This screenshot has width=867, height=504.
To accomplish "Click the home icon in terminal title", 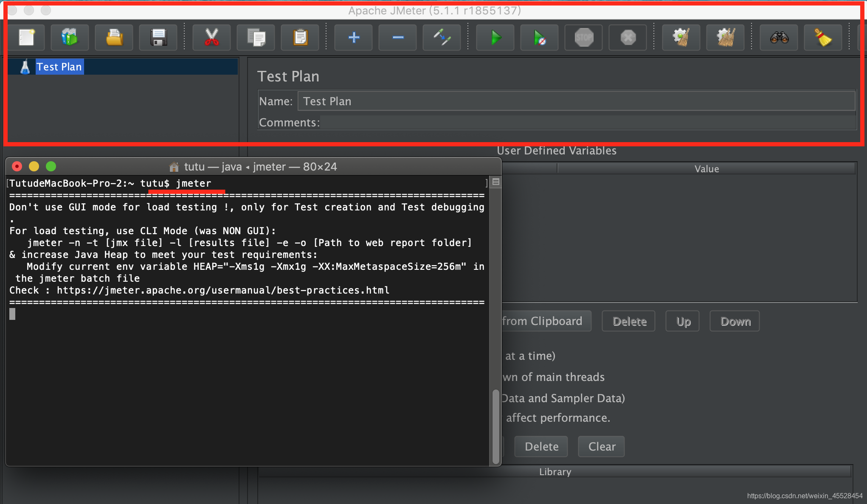I will (174, 167).
